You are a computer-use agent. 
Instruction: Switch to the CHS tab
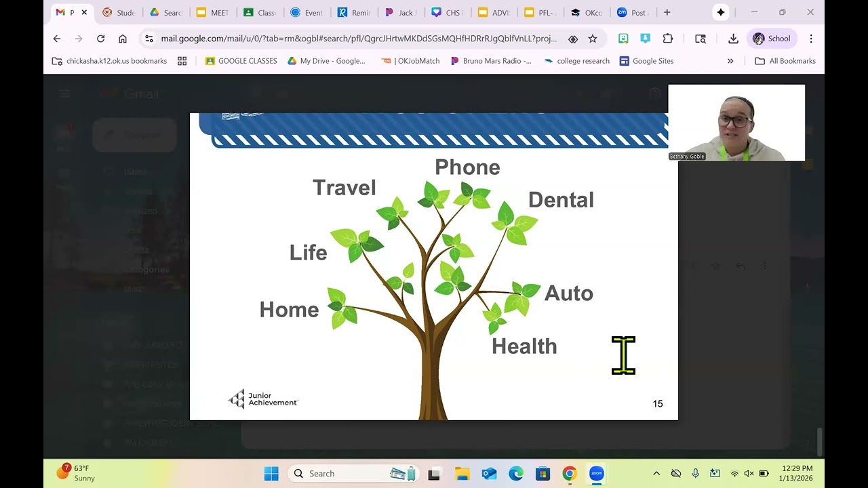tap(447, 12)
